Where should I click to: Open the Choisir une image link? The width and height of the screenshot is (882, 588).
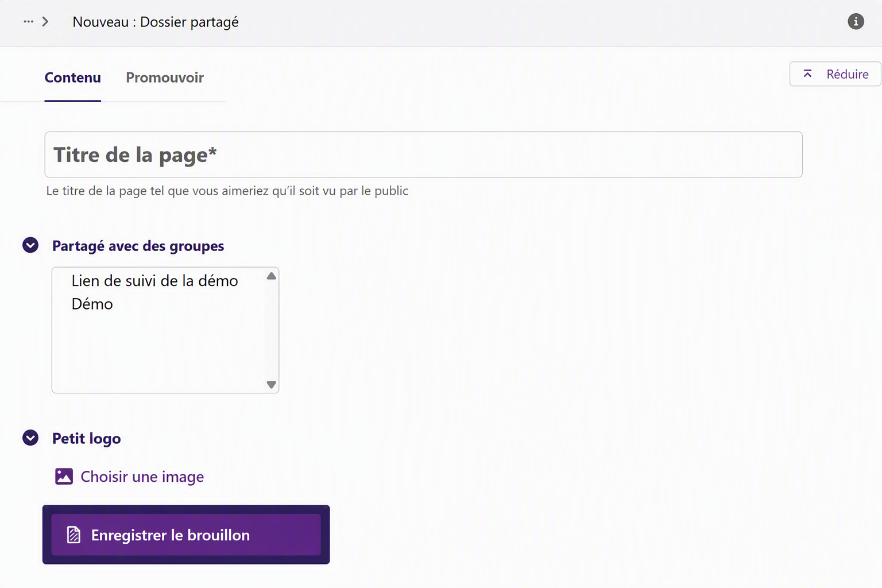[142, 477]
